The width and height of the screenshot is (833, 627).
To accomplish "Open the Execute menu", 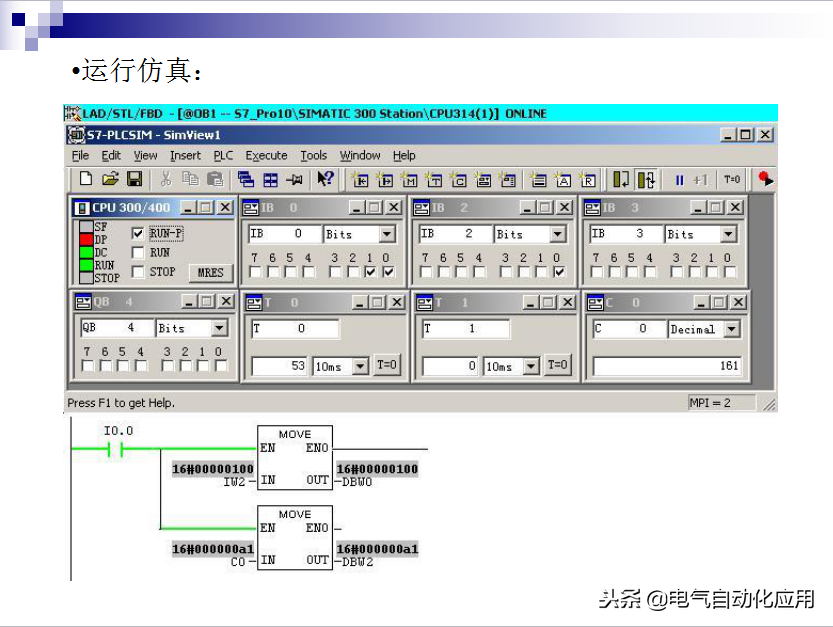I will pyautogui.click(x=266, y=156).
